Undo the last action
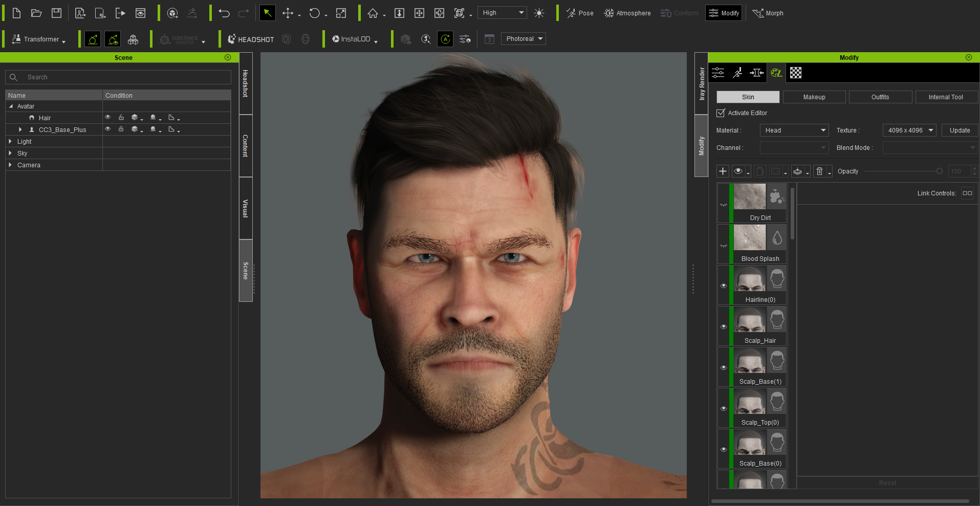This screenshot has width=980, height=506. tap(224, 13)
